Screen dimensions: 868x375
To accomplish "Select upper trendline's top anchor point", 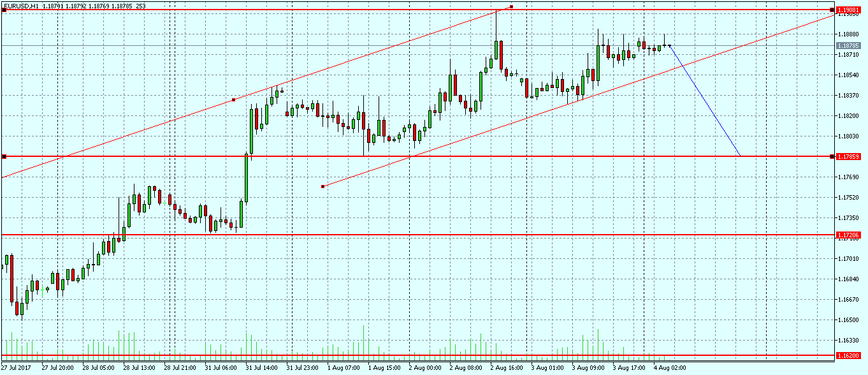I will click(511, 6).
